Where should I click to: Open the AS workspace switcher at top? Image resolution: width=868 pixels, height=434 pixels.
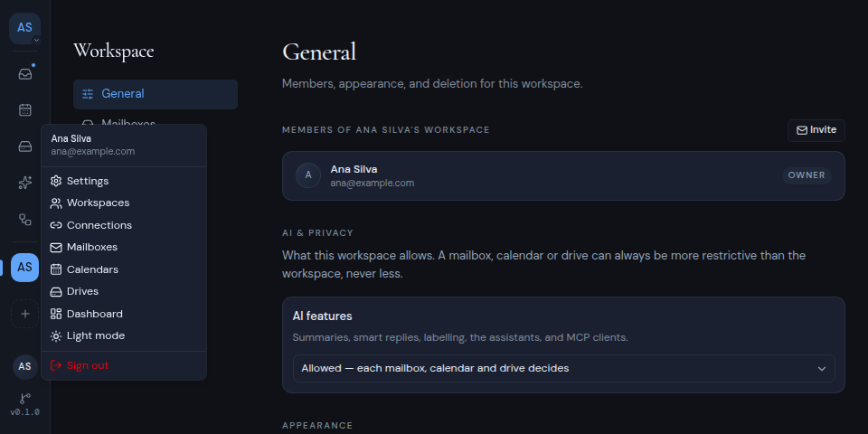pos(25,28)
